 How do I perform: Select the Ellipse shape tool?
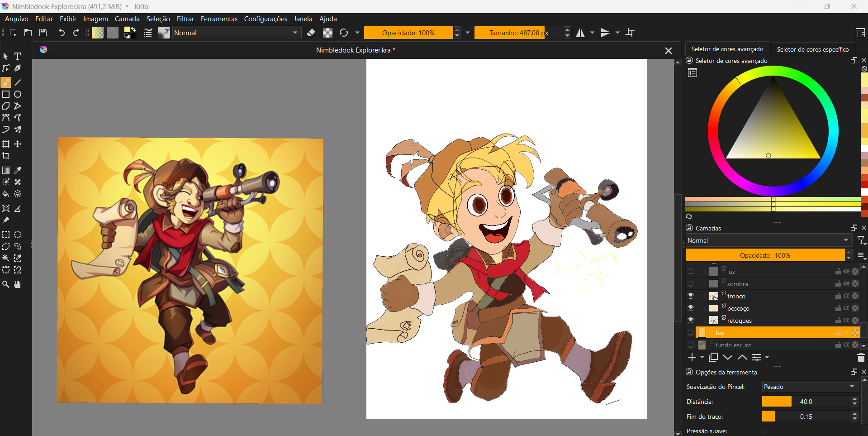coord(18,94)
